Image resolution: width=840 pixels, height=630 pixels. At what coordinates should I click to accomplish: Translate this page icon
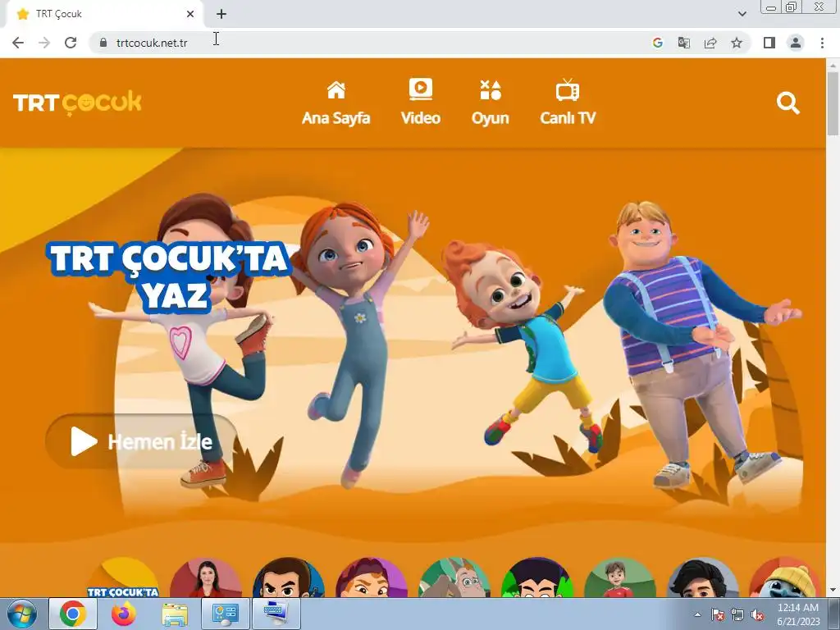(x=683, y=43)
